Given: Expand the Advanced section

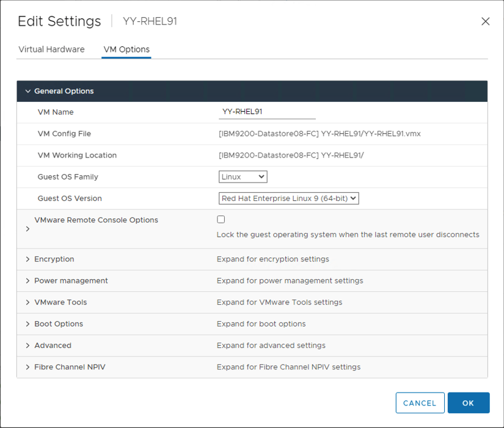Looking at the screenshot, I should click(x=27, y=346).
